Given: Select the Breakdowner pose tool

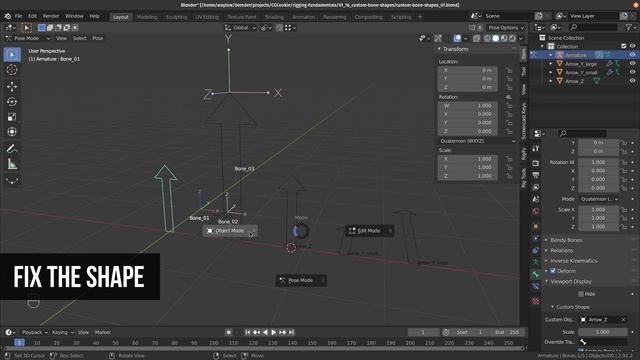Looking at the screenshot, I should point(12,180).
